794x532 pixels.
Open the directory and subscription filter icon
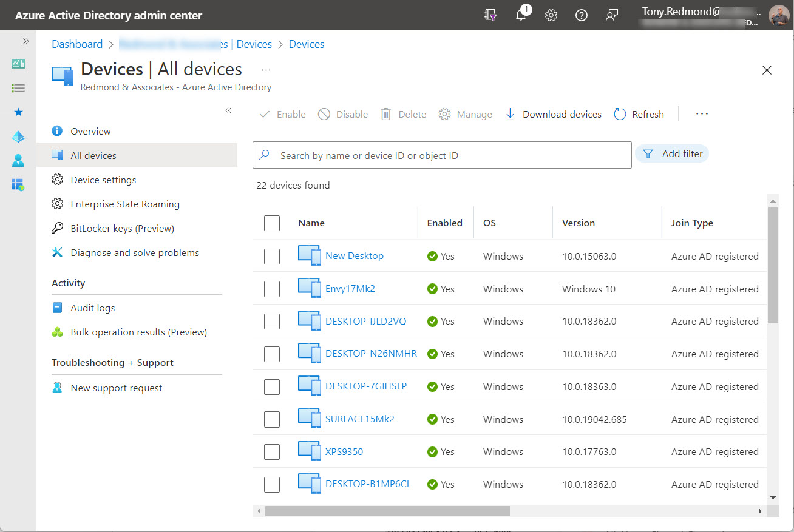pos(490,16)
